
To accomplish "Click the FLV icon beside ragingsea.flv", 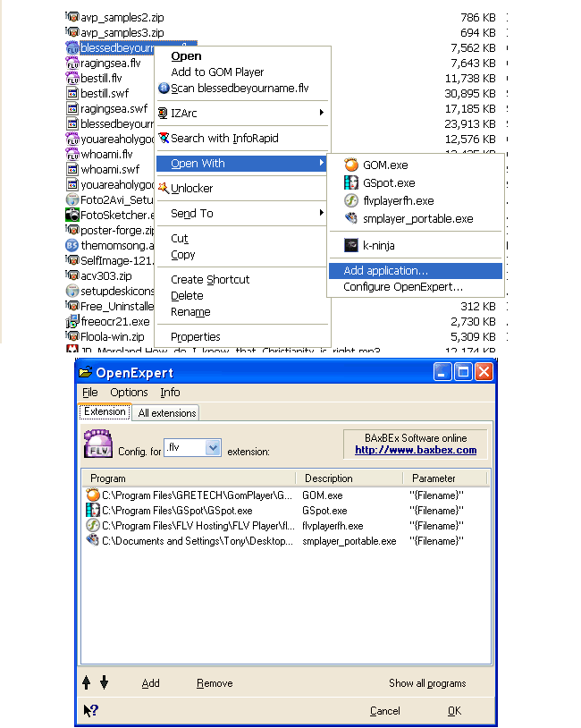I will point(72,63).
